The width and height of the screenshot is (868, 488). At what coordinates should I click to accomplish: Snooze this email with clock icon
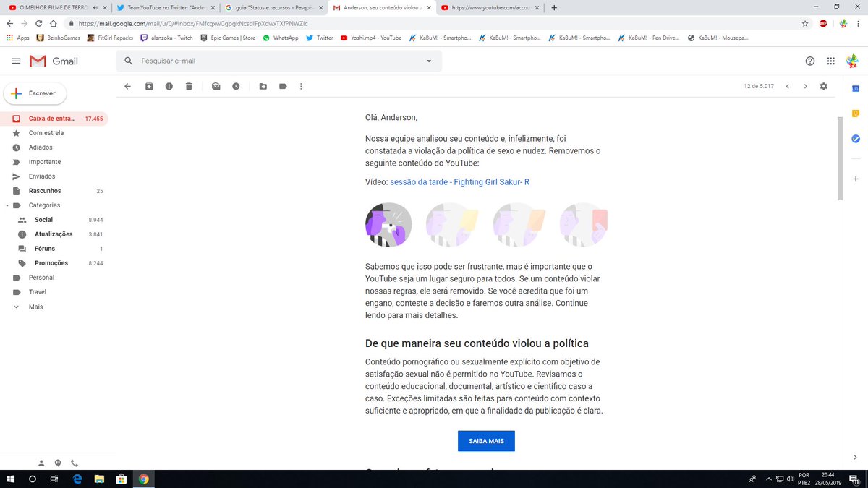[x=236, y=86]
